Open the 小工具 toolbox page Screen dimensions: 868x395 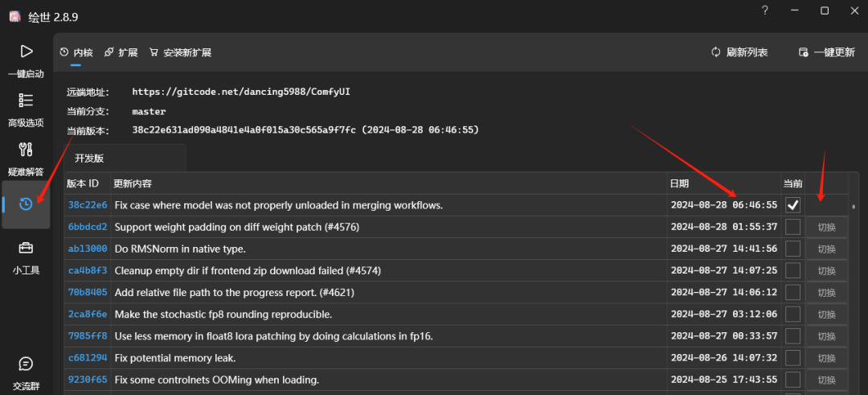[26, 258]
